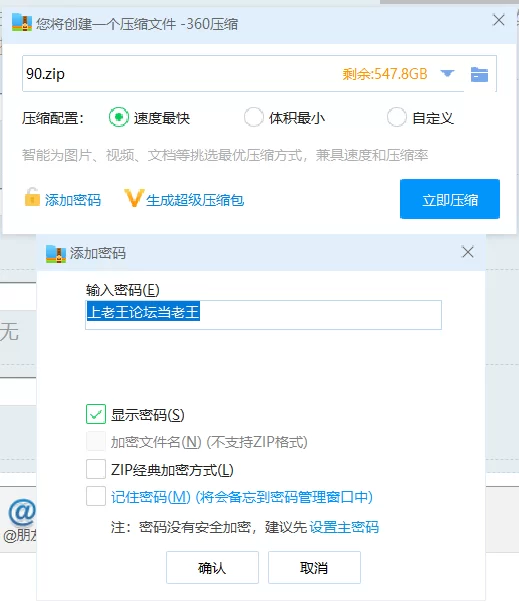519x603 pixels.
Task: Click the disabled 加密文件名(N) checkbox
Action: click(96, 441)
